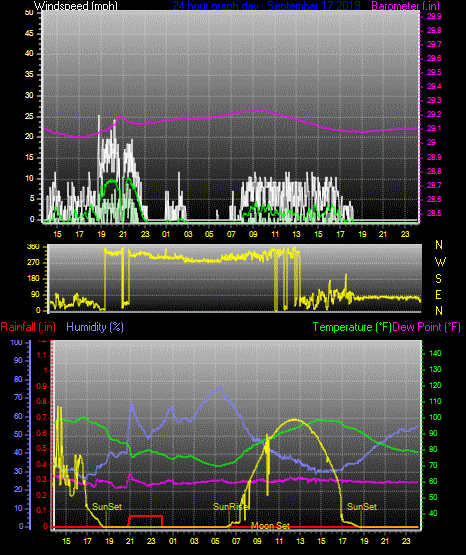Image resolution: width=466 pixels, height=555 pixels.
Task: Click the '24 hour graph day : September 17 2019' title
Action: point(266,5)
